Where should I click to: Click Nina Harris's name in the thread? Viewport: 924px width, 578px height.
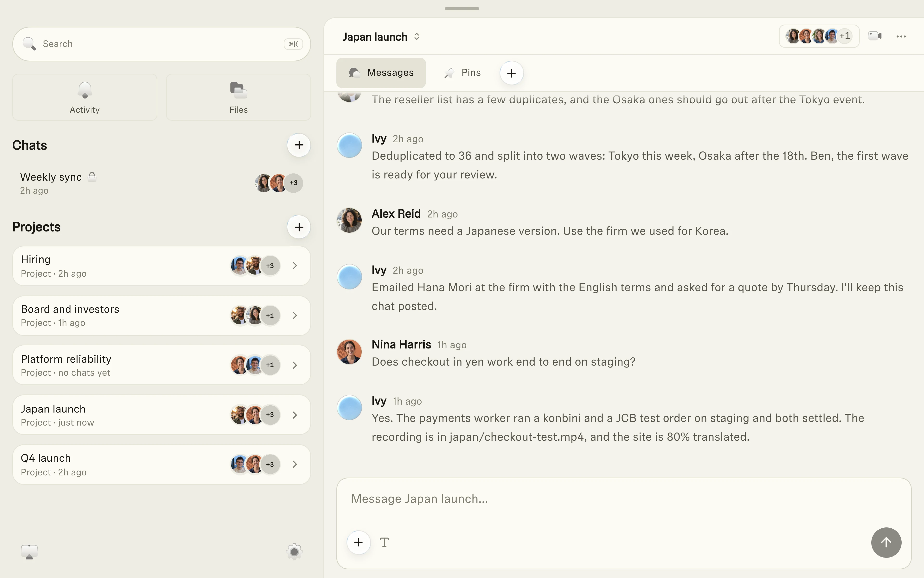[x=401, y=344]
